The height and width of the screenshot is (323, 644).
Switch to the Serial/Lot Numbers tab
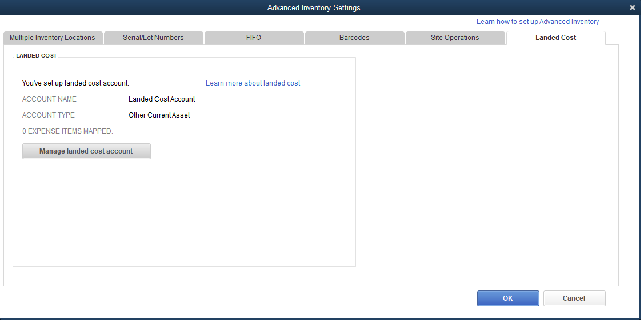(153, 38)
